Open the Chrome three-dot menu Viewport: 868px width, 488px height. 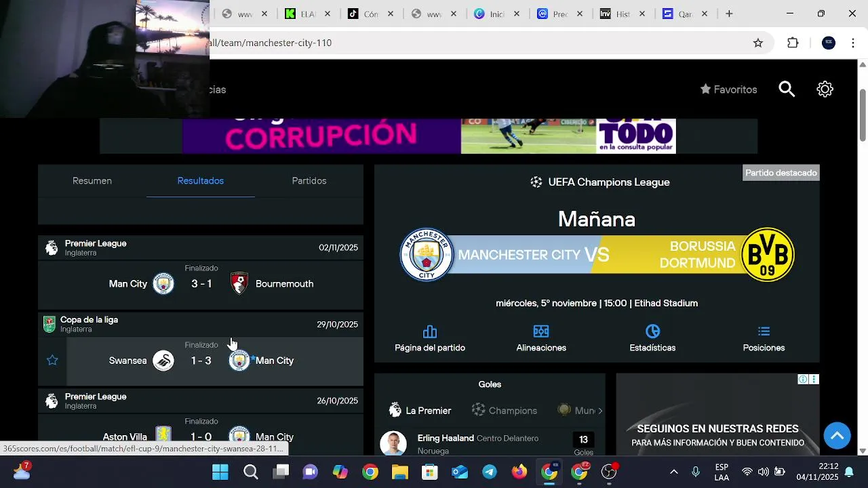click(853, 43)
